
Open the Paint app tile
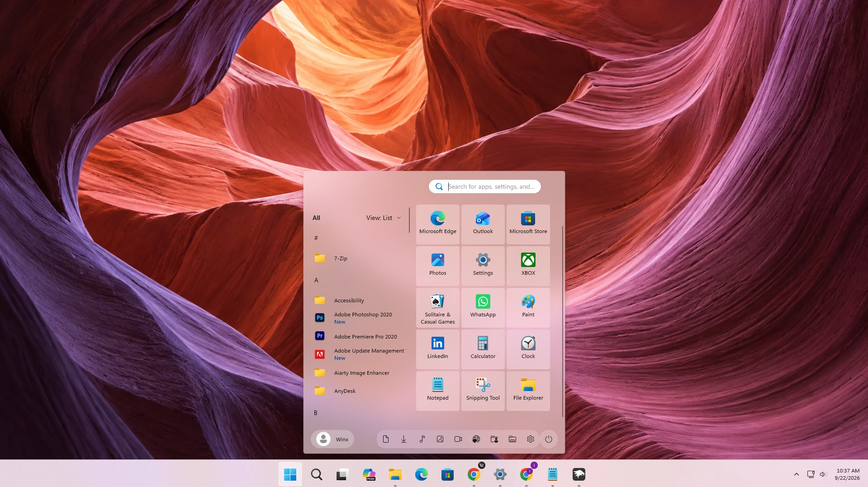tap(528, 307)
